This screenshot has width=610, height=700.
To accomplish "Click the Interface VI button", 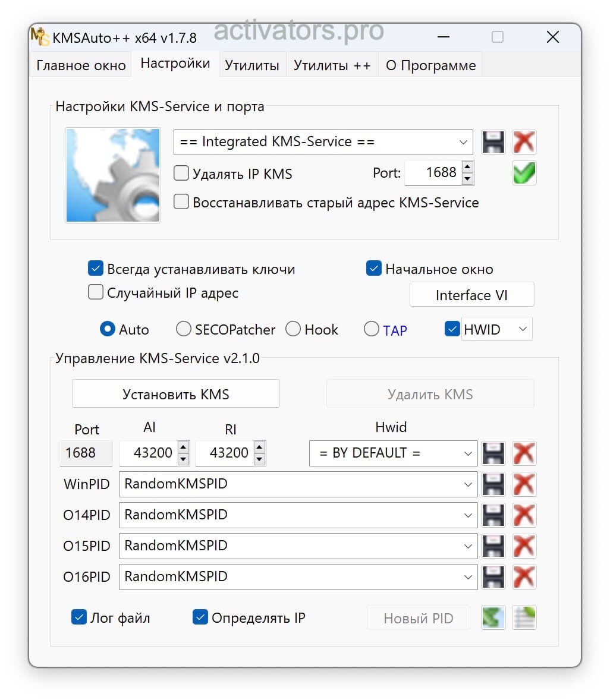I will coord(471,295).
